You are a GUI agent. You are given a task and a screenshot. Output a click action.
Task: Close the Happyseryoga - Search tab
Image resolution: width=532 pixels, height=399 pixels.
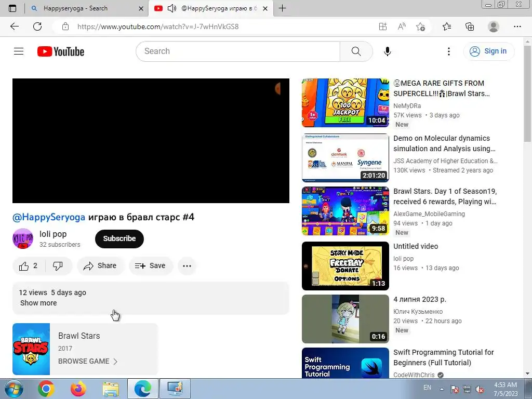click(141, 8)
